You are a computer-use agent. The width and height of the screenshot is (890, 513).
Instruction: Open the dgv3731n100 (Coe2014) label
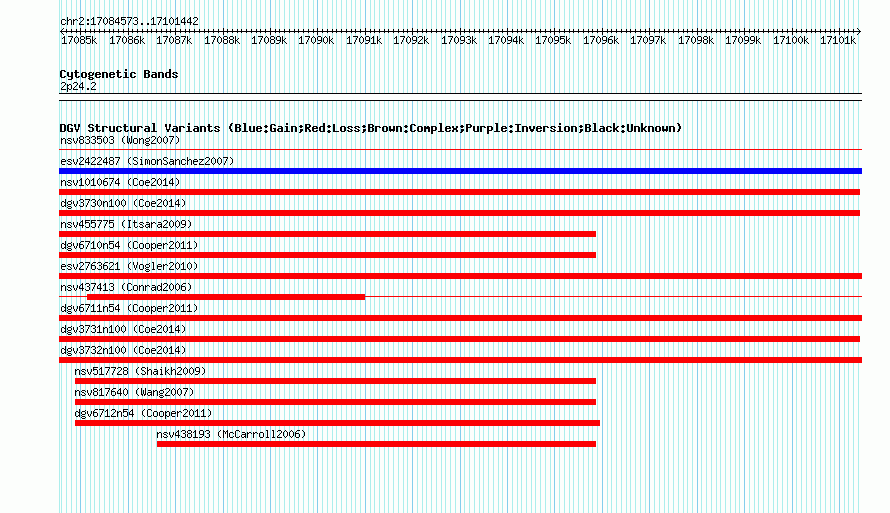click(123, 329)
